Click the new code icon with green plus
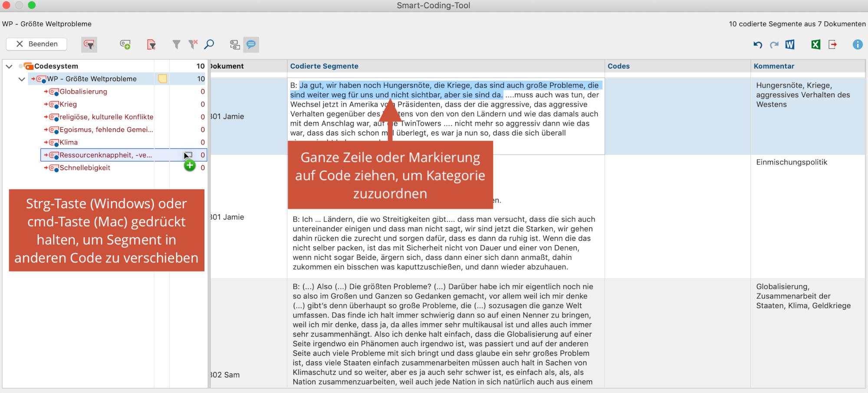The height and width of the screenshot is (393, 868). [125, 44]
